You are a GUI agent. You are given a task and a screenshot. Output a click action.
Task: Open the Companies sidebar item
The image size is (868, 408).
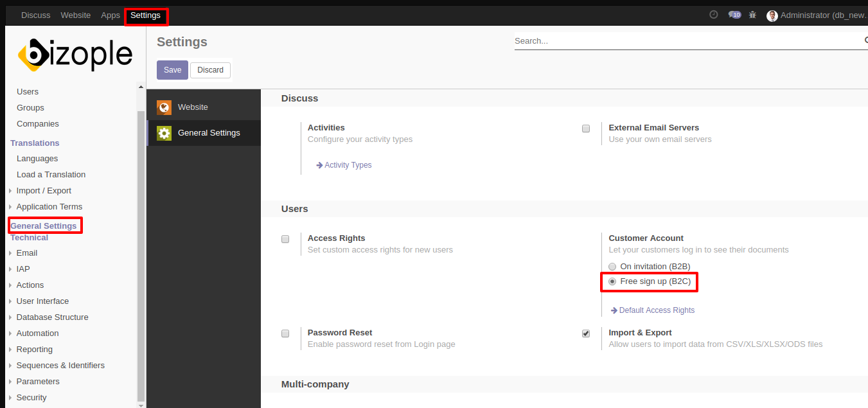pos(38,124)
